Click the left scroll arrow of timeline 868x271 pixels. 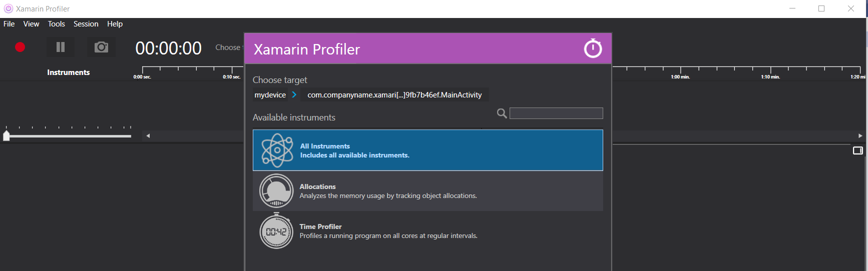[148, 135]
